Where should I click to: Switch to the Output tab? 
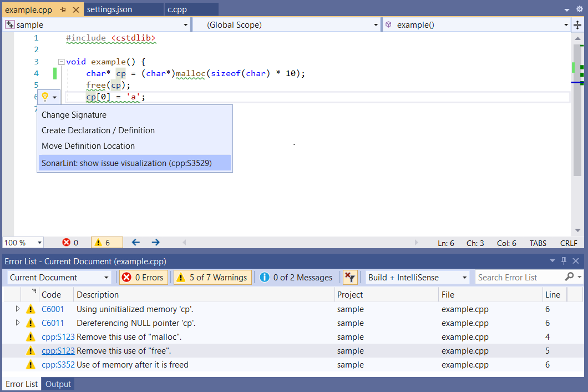pos(58,384)
